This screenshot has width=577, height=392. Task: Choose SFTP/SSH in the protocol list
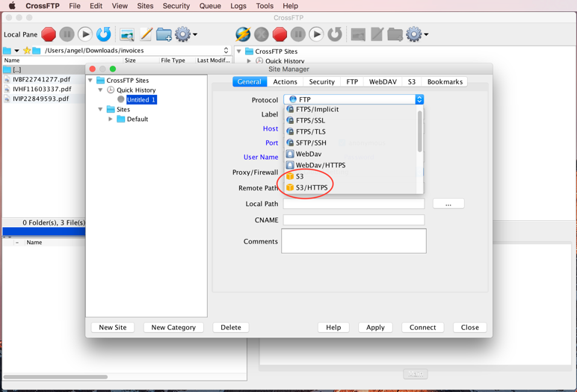pyautogui.click(x=310, y=143)
